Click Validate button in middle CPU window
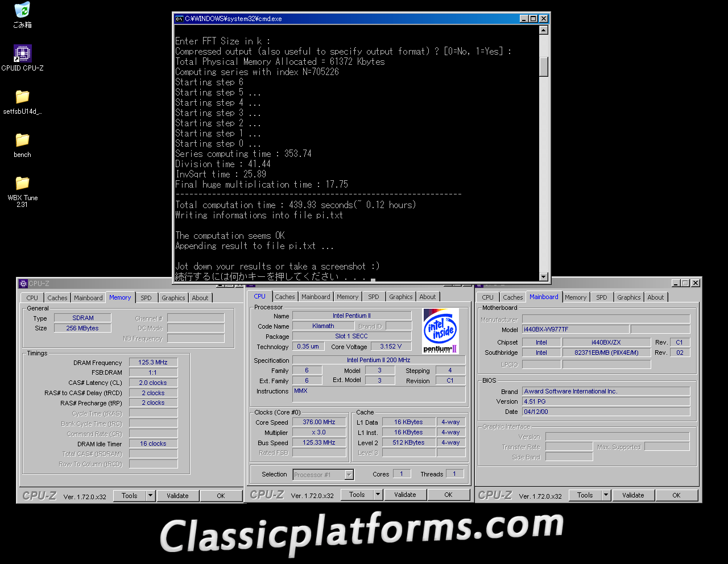Viewport: 728px width, 564px height. tap(405, 495)
